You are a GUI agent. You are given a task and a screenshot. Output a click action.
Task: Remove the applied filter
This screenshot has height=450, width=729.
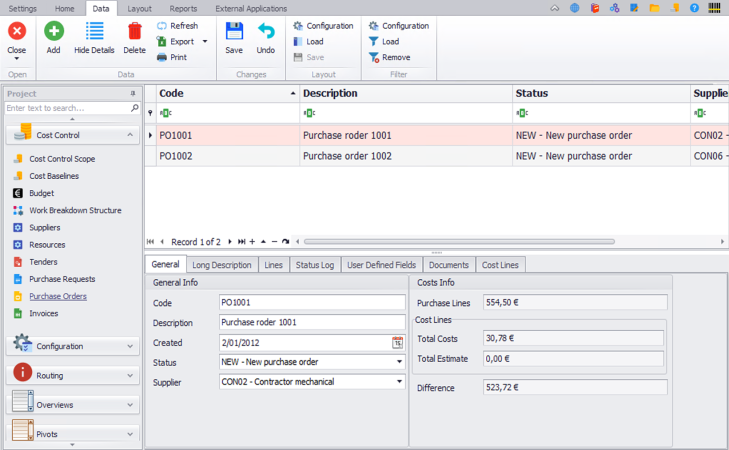389,58
